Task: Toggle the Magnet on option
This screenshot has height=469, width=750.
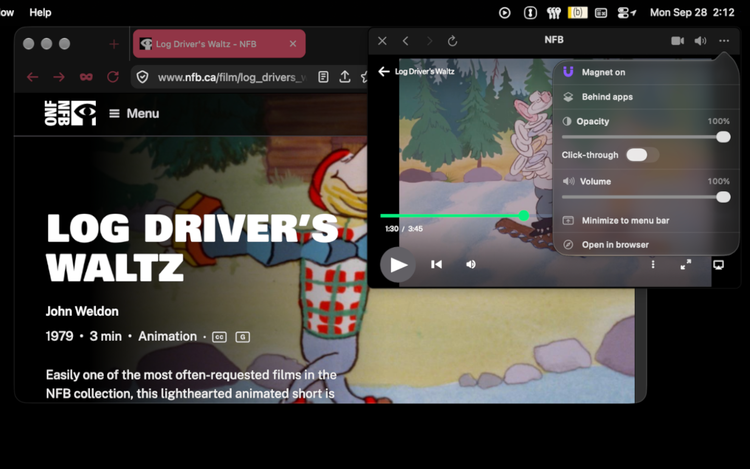Action: click(646, 72)
